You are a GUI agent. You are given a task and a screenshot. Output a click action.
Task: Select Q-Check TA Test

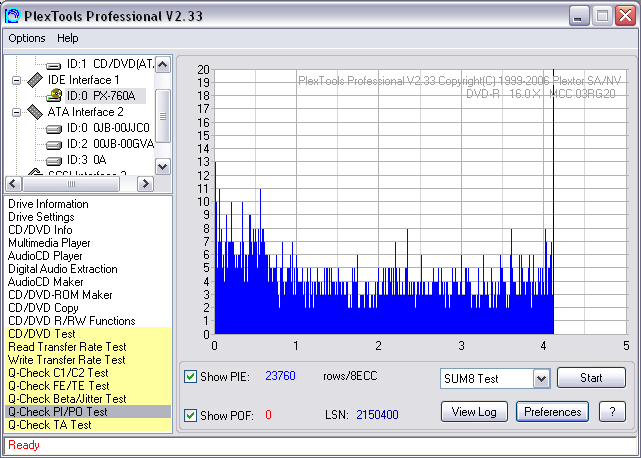click(x=88, y=425)
